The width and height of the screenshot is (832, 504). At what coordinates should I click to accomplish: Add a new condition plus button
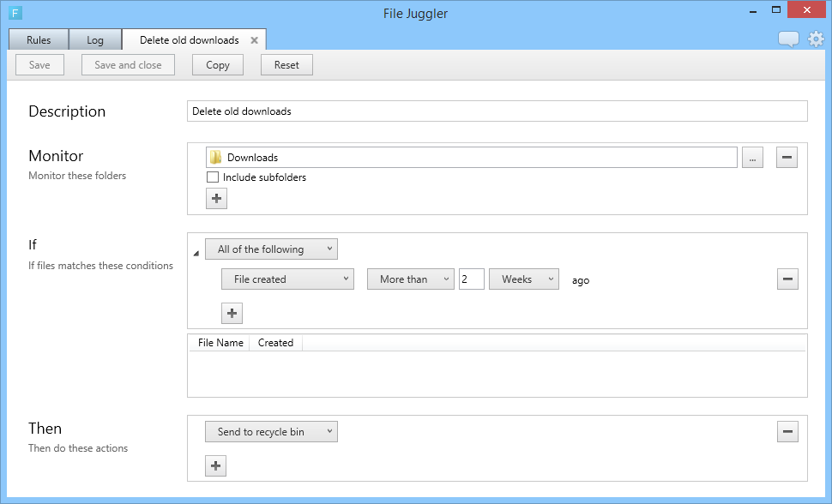point(232,314)
